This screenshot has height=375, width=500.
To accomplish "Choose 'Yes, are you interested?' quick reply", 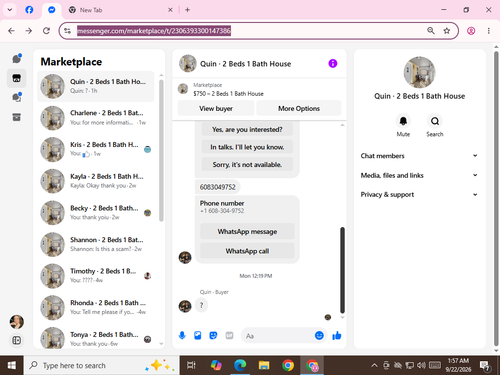I will click(247, 129).
